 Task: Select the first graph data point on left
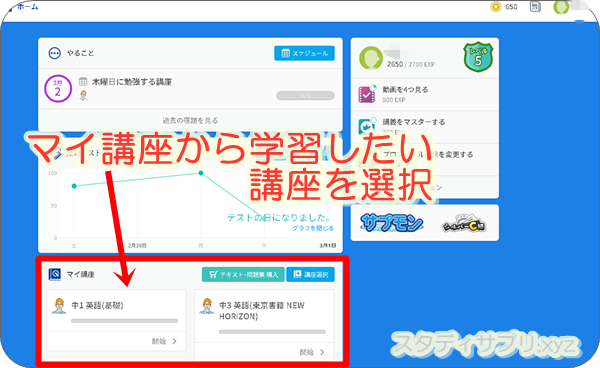(74, 186)
